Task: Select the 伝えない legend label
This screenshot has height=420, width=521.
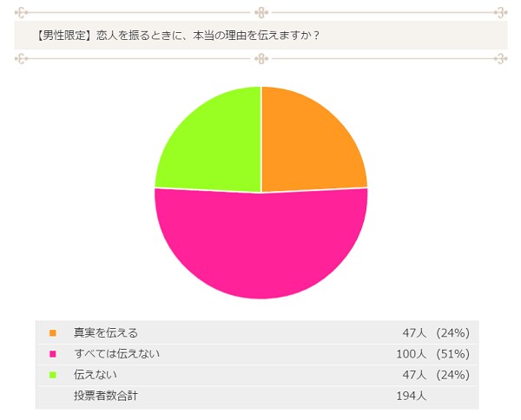Action: click(x=96, y=374)
